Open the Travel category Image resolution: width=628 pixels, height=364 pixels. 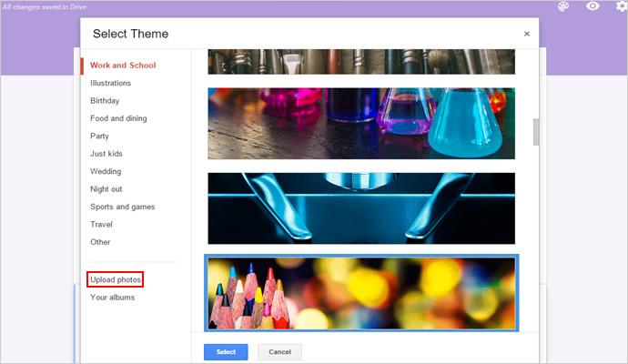(101, 224)
